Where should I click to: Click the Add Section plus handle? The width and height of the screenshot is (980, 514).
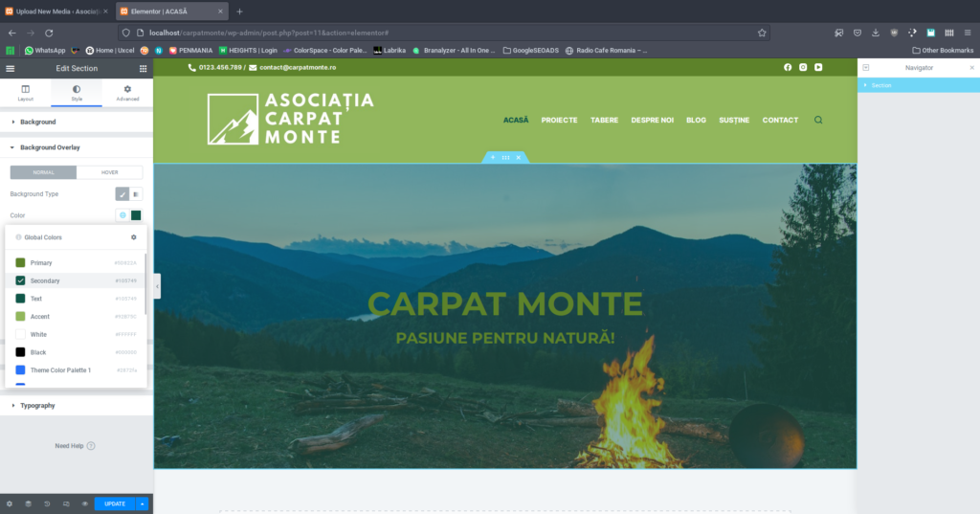pos(493,158)
